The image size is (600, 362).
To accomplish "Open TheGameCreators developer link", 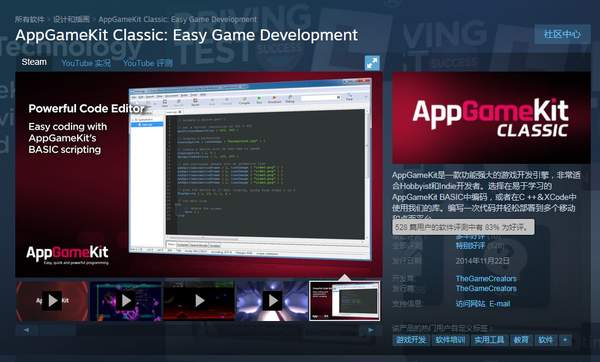I will pos(486,279).
